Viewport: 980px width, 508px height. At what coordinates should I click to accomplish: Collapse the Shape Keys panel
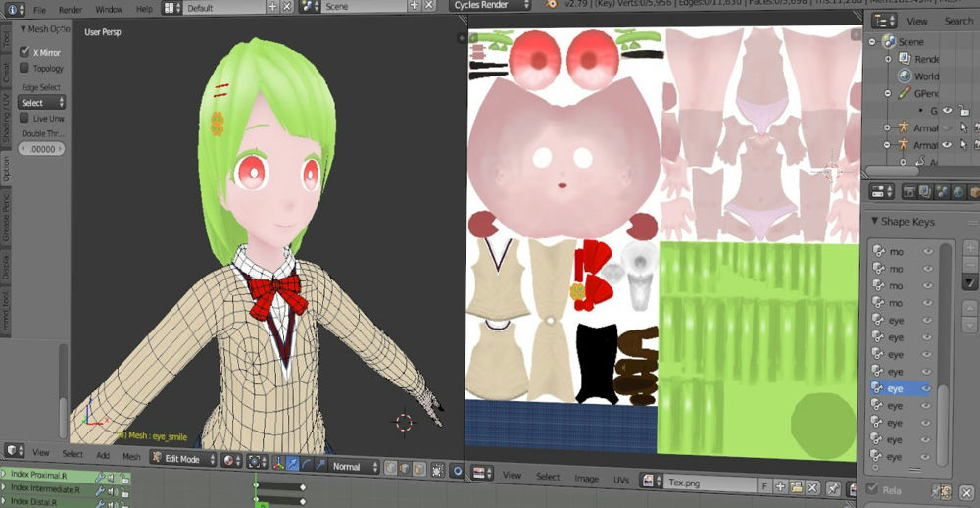point(874,221)
